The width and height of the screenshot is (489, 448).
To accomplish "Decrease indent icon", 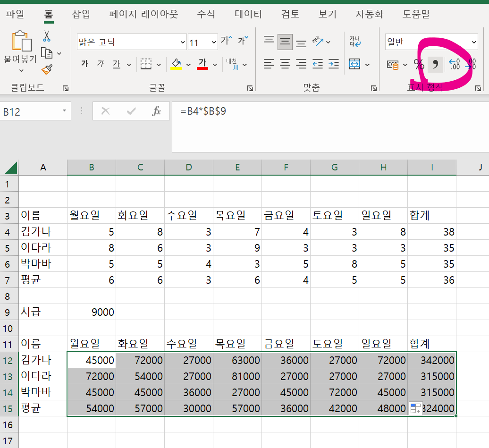I will click(x=318, y=64).
